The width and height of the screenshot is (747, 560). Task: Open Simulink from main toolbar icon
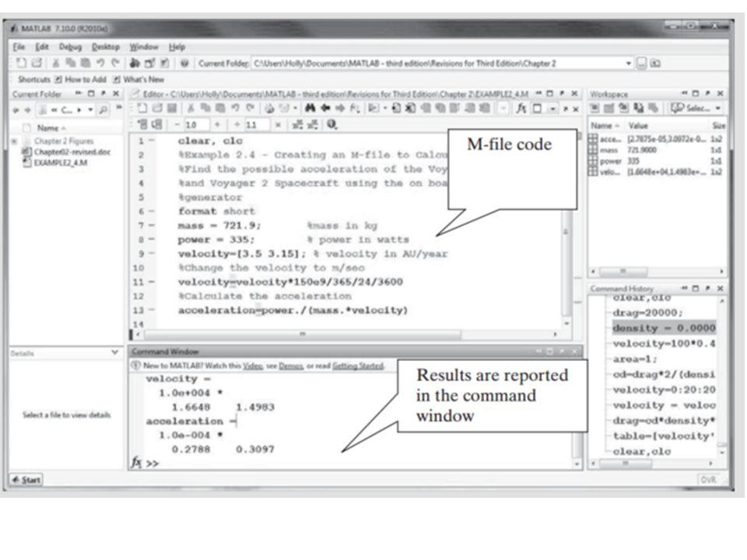click(135, 63)
